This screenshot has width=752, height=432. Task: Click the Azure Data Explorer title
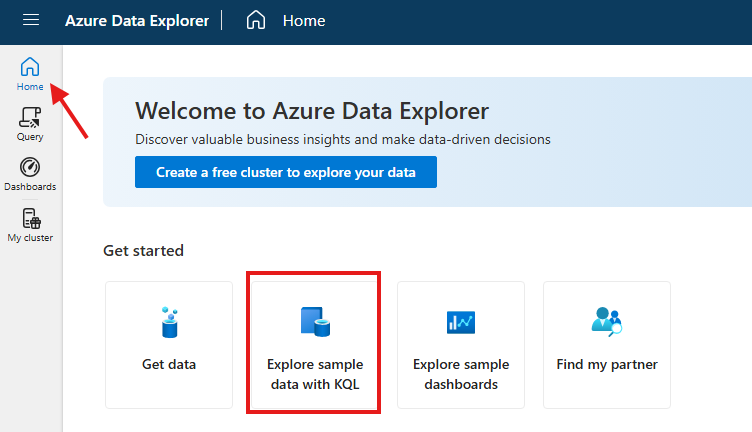tap(136, 21)
